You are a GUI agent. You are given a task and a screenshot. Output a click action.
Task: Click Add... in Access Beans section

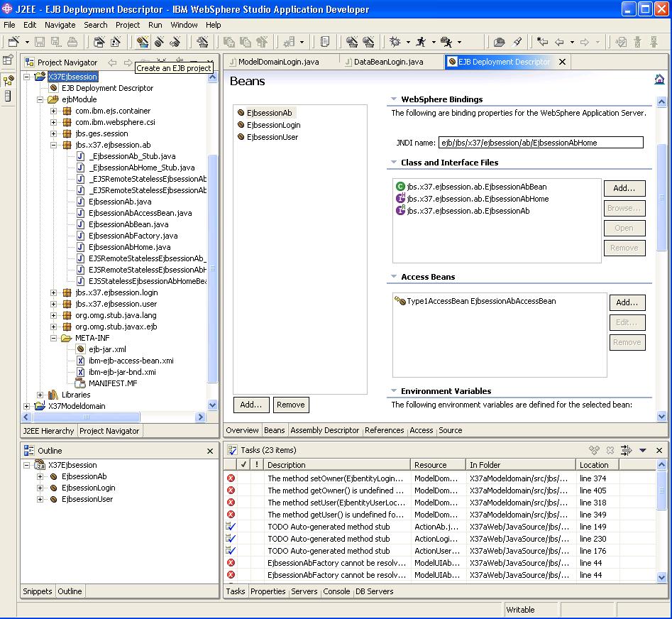coord(627,302)
